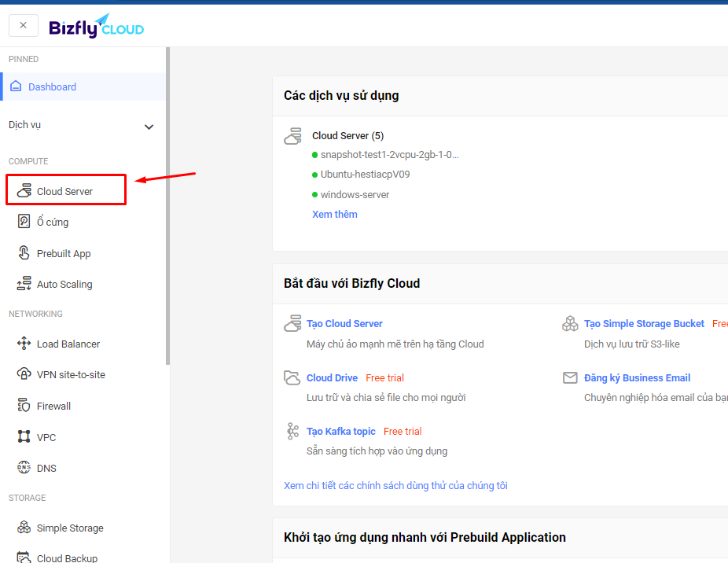
Task: Open Xem chi tiết các chính sách dùng thử link
Action: tap(395, 485)
